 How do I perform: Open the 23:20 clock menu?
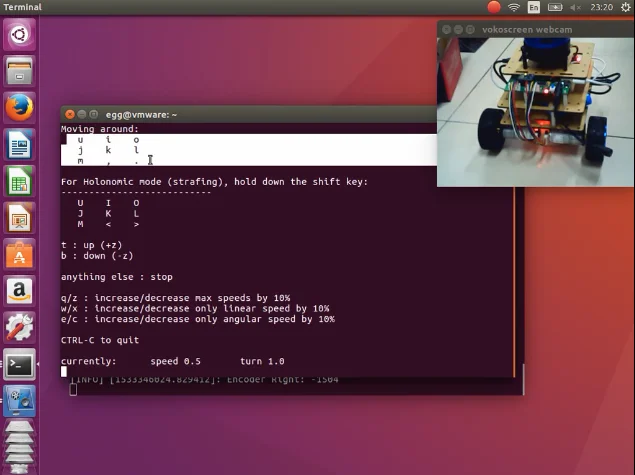601,7
